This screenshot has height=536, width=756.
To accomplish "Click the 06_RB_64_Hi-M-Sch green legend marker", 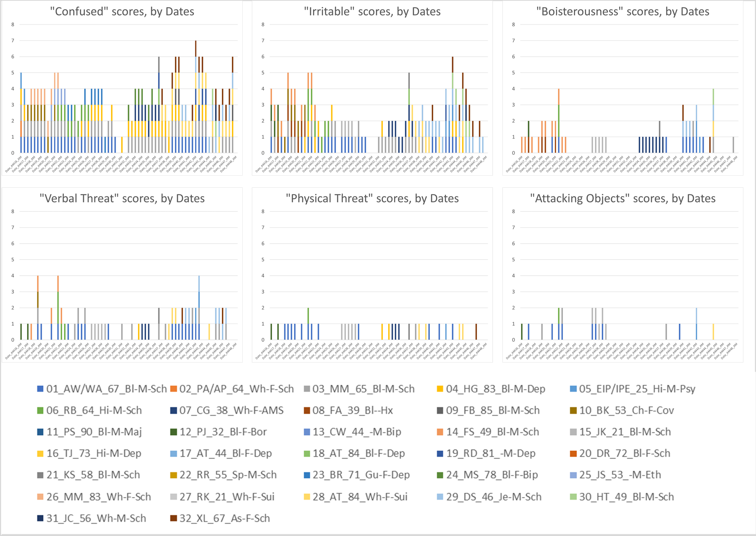I will click(x=40, y=411).
